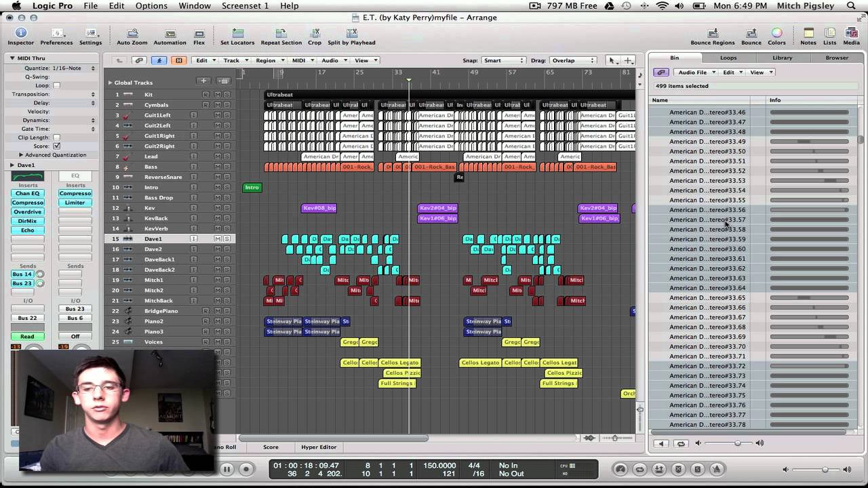Screen dimensions: 868x488
Task: Click the duplicate track button
Action: click(223, 81)
